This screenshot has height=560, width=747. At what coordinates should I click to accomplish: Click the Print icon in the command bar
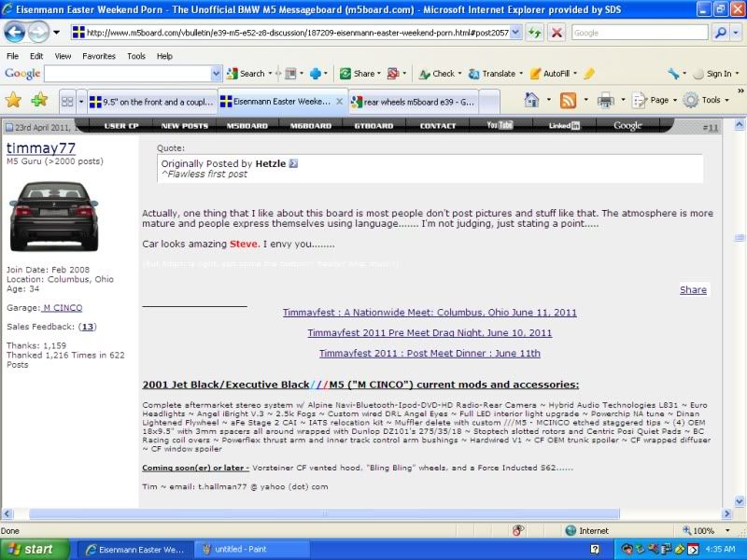click(x=605, y=100)
